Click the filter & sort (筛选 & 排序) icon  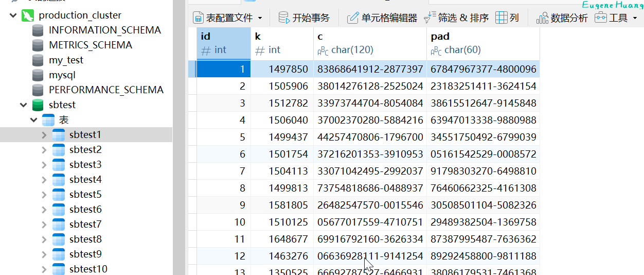[430, 18]
